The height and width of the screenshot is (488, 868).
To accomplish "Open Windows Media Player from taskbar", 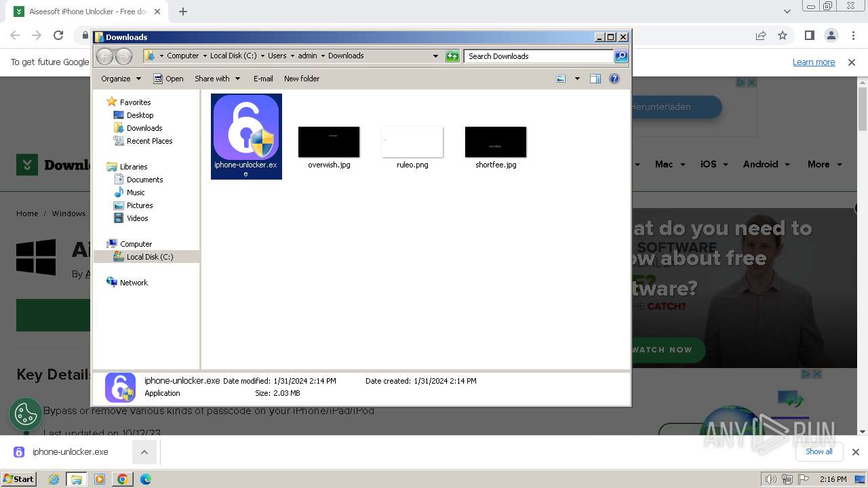I will (x=100, y=479).
